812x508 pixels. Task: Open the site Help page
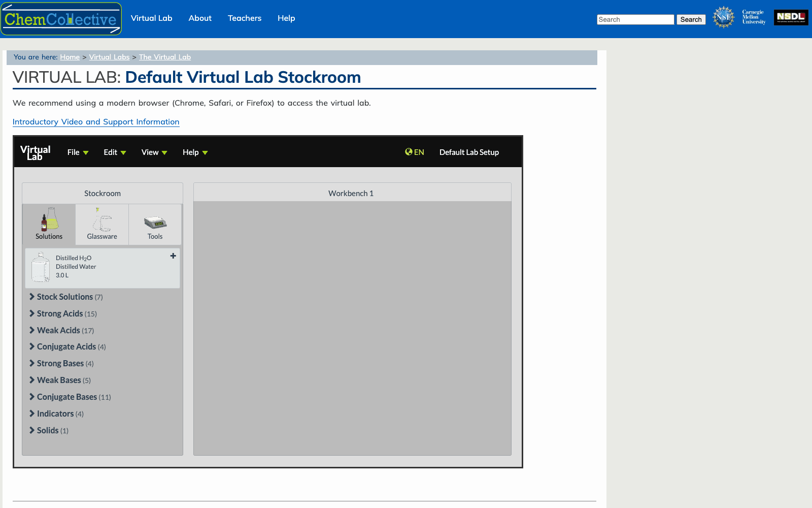click(x=286, y=18)
